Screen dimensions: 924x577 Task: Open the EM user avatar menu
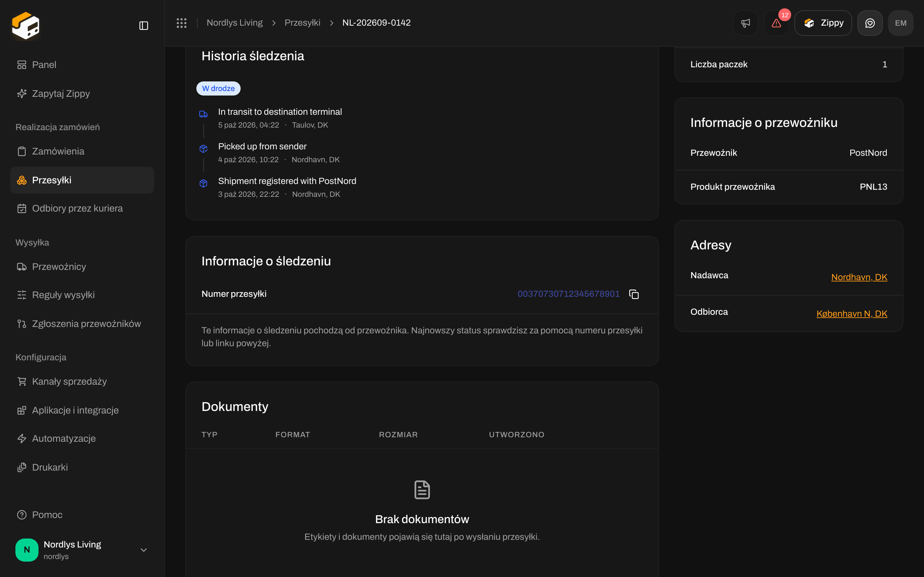point(900,23)
